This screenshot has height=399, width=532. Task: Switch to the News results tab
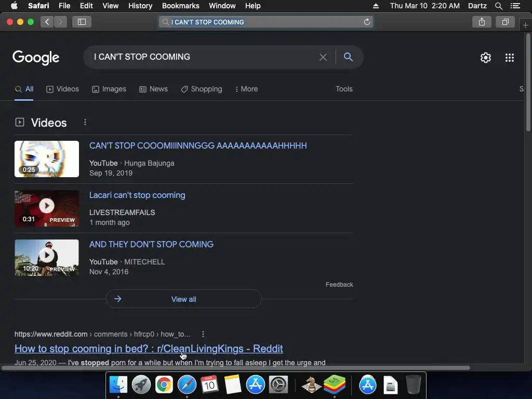tap(153, 89)
